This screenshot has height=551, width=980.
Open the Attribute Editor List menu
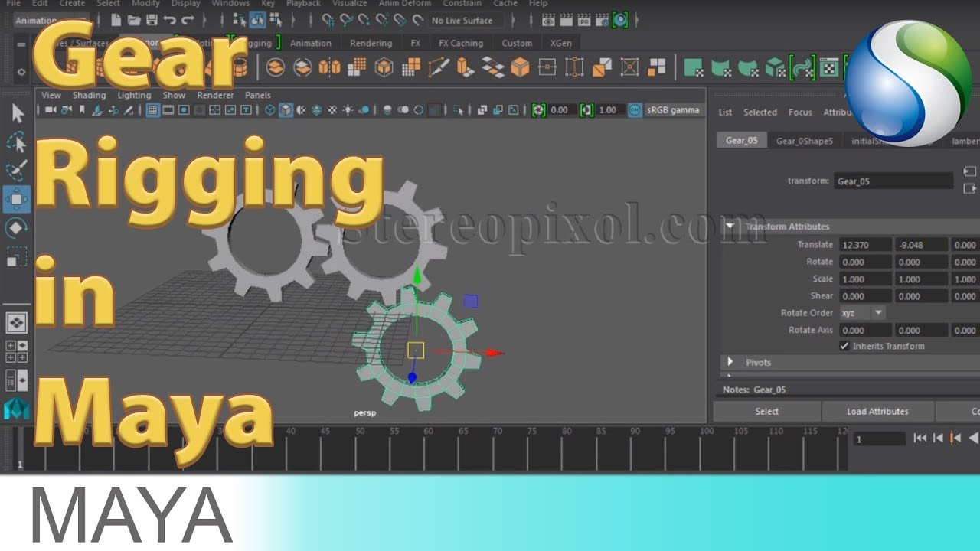725,112
